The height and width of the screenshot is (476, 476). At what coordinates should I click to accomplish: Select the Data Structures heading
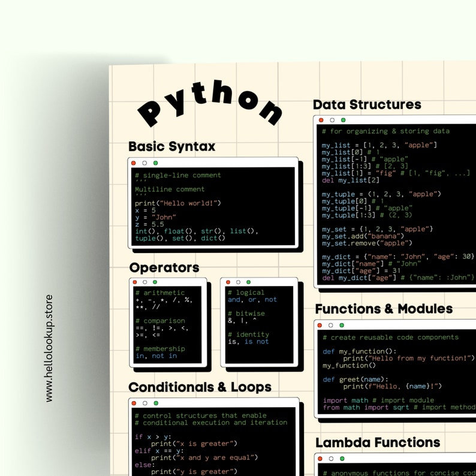point(367,105)
